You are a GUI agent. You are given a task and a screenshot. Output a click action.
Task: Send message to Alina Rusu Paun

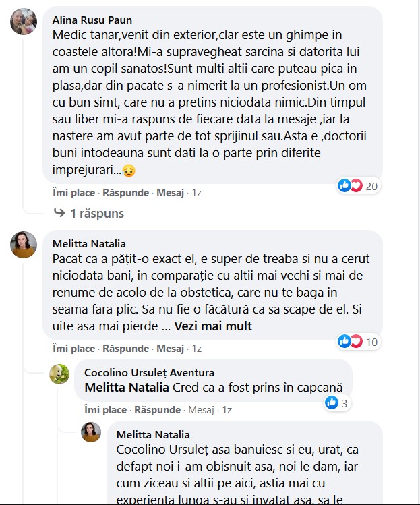tap(171, 193)
